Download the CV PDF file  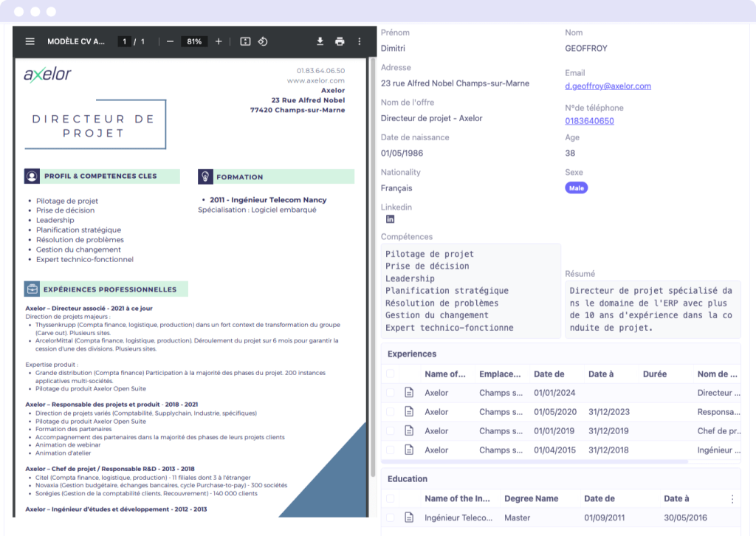[320, 41]
